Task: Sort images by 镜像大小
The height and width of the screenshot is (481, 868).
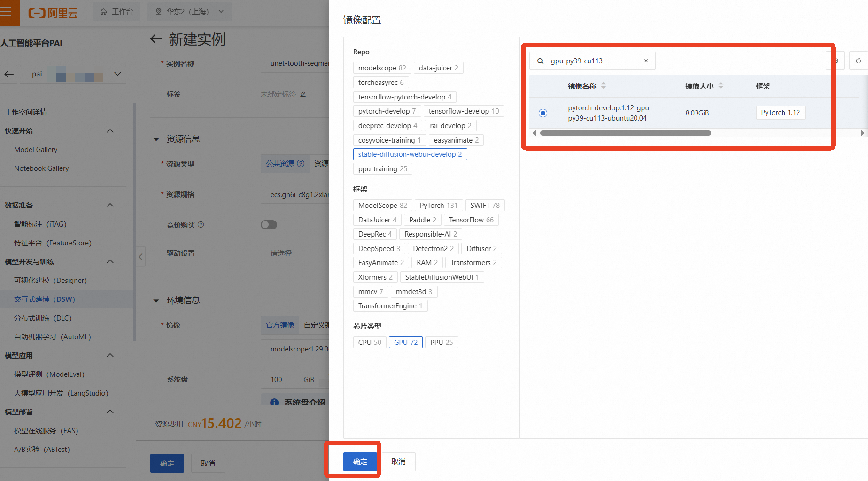Action: click(721, 86)
